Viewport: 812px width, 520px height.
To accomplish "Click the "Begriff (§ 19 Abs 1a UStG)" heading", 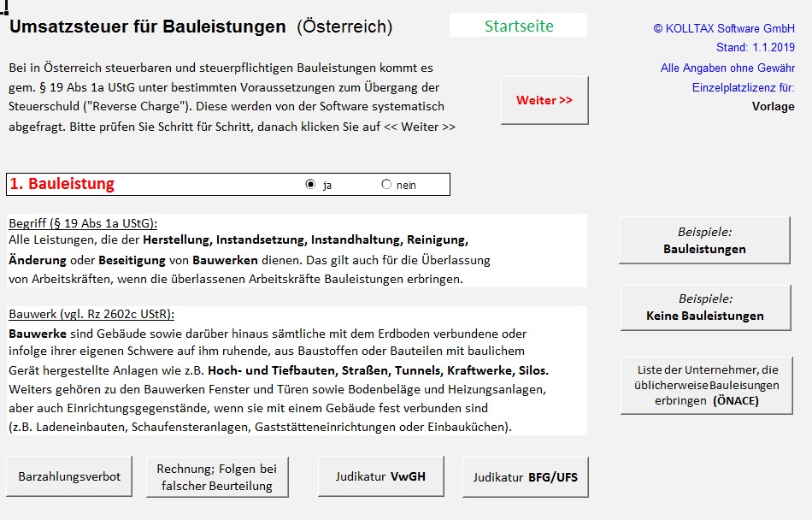I will (83, 223).
